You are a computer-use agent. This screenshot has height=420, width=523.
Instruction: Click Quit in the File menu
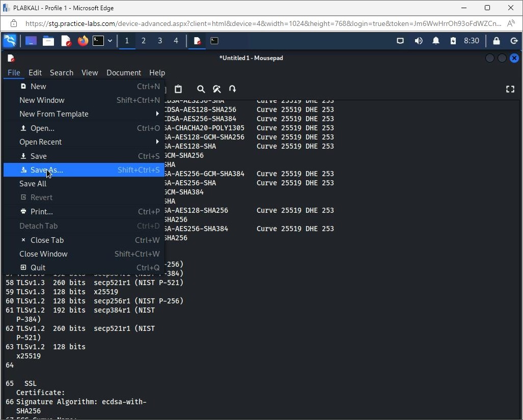[38, 268]
